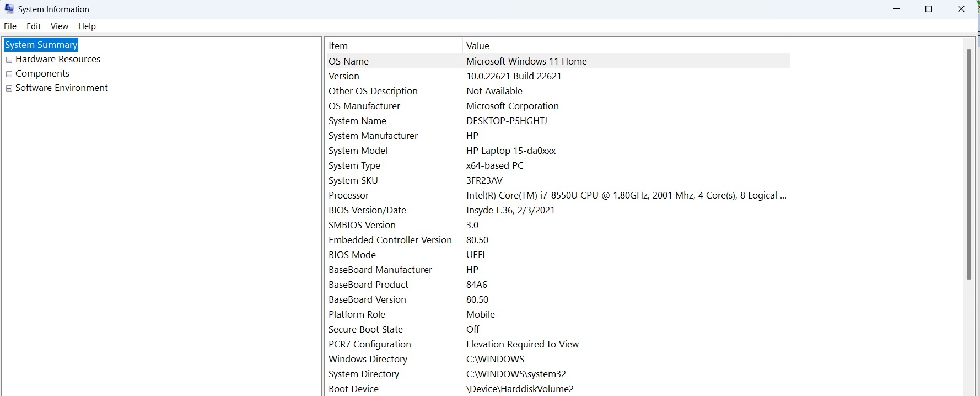Click the BaseBoard Product item
The image size is (980, 396).
click(x=369, y=285)
